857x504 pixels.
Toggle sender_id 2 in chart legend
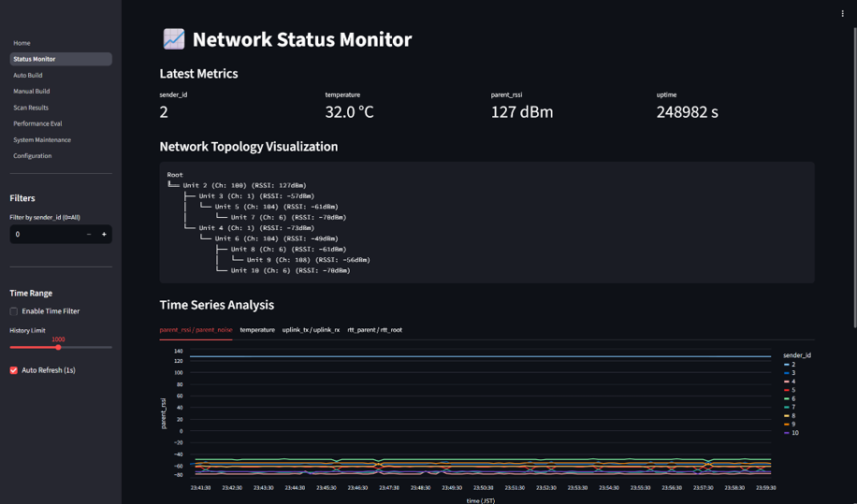click(x=791, y=365)
